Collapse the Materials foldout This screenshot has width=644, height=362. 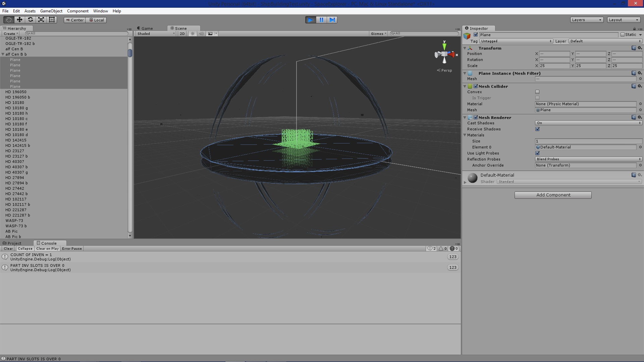pyautogui.click(x=465, y=135)
